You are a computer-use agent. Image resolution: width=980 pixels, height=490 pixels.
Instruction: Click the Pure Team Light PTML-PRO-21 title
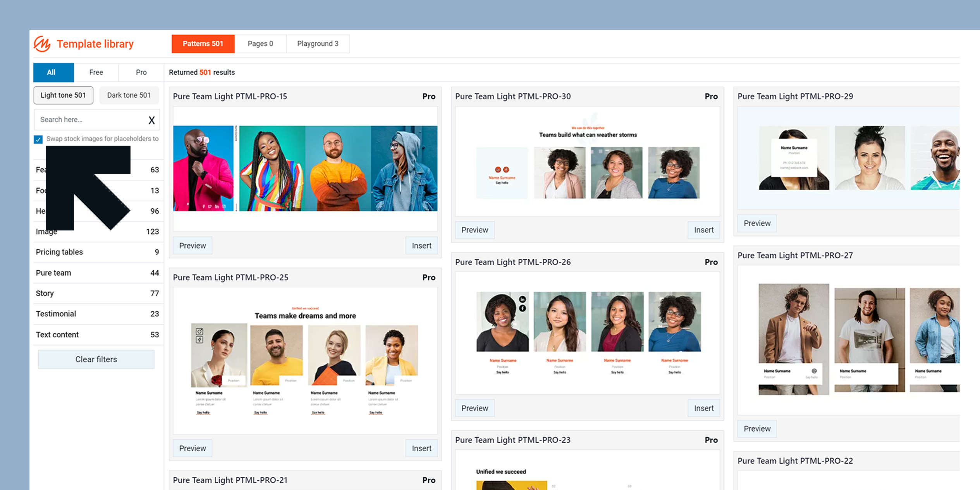tap(230, 480)
